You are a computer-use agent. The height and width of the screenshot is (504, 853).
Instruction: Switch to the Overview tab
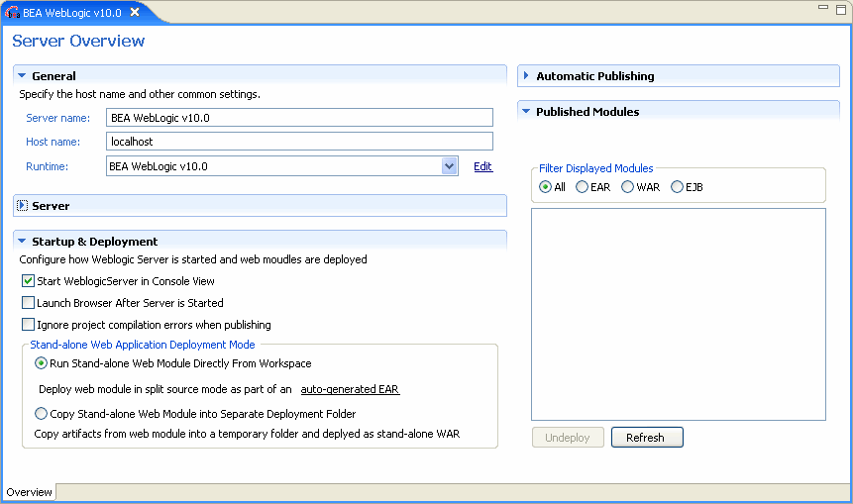tap(30, 492)
